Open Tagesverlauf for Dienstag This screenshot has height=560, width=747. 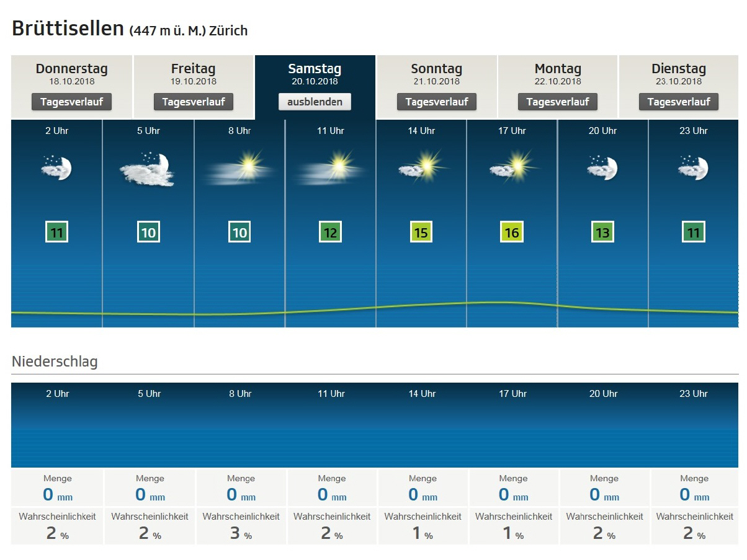point(678,102)
